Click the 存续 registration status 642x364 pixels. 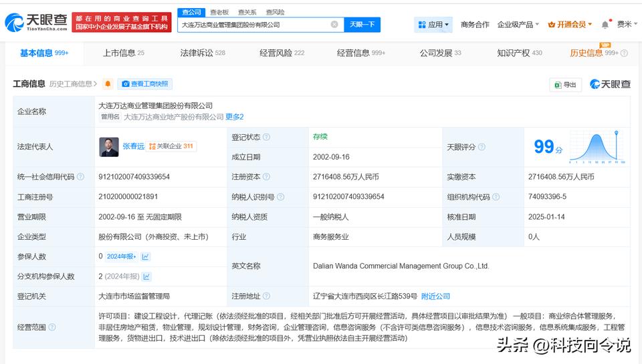[x=320, y=137]
